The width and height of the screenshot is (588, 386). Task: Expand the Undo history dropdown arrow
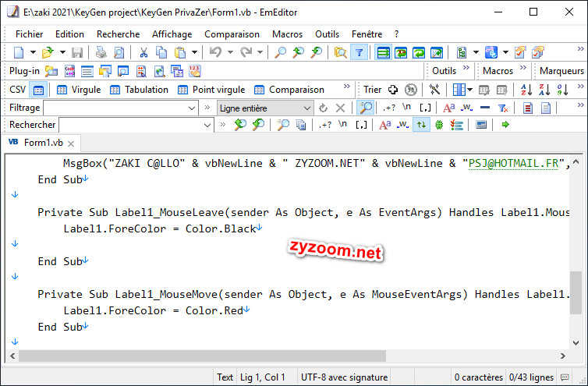230,52
